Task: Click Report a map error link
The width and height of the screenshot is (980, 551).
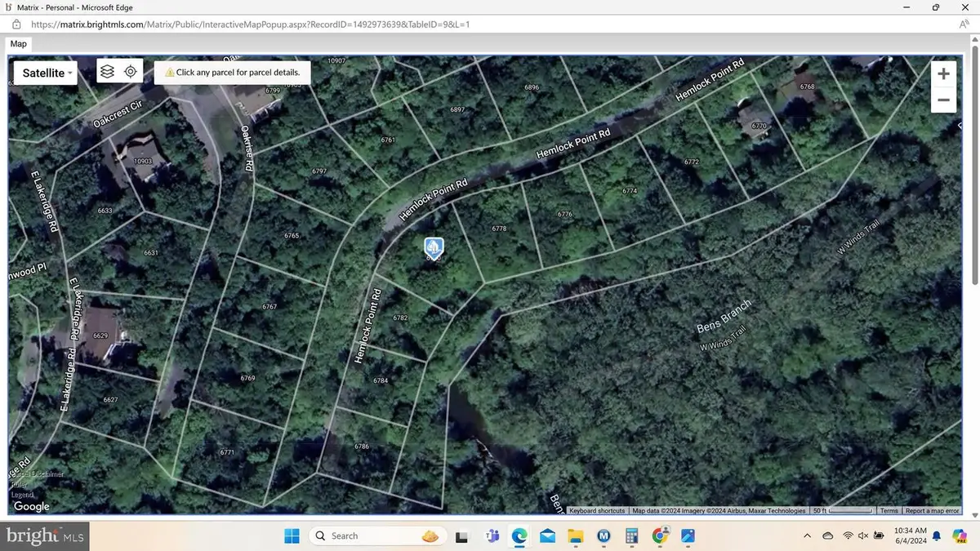Action: click(x=932, y=511)
